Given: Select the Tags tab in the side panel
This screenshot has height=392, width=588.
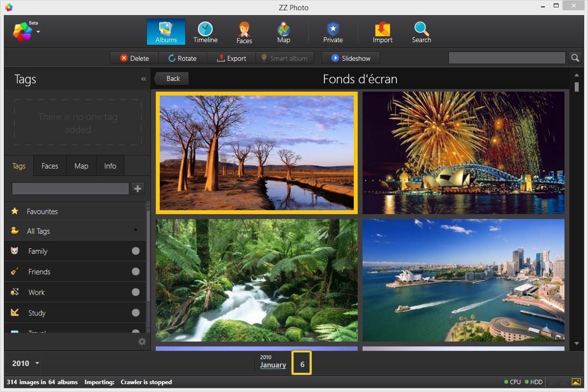Looking at the screenshot, I should point(19,166).
